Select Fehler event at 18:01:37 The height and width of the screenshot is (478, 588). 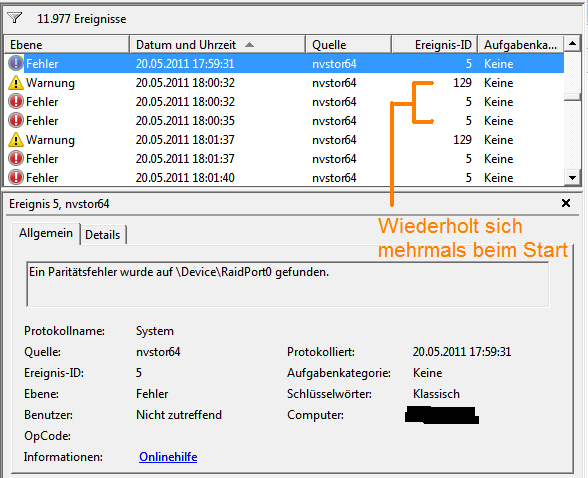[x=284, y=159]
